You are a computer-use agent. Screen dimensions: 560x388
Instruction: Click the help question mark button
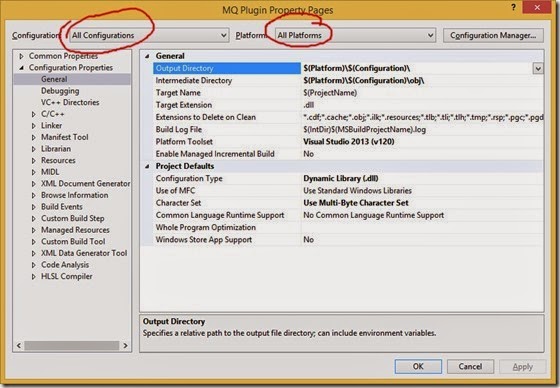pos(513,7)
